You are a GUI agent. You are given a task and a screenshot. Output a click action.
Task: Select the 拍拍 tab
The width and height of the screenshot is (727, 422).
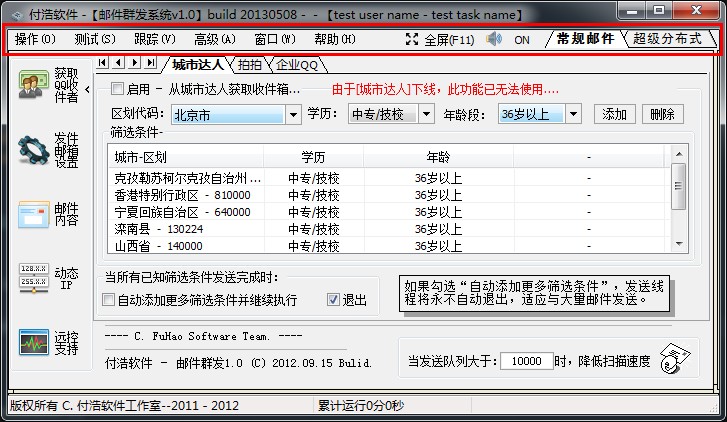(249, 65)
